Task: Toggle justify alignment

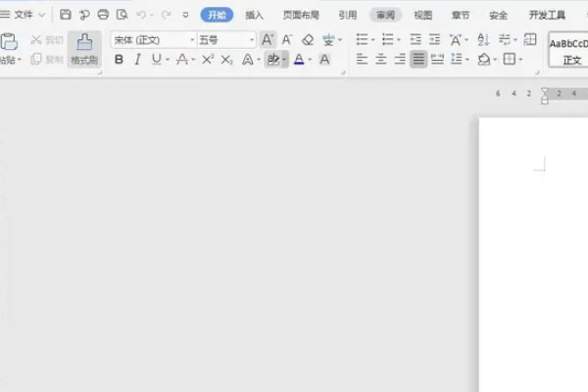Action: [x=418, y=59]
